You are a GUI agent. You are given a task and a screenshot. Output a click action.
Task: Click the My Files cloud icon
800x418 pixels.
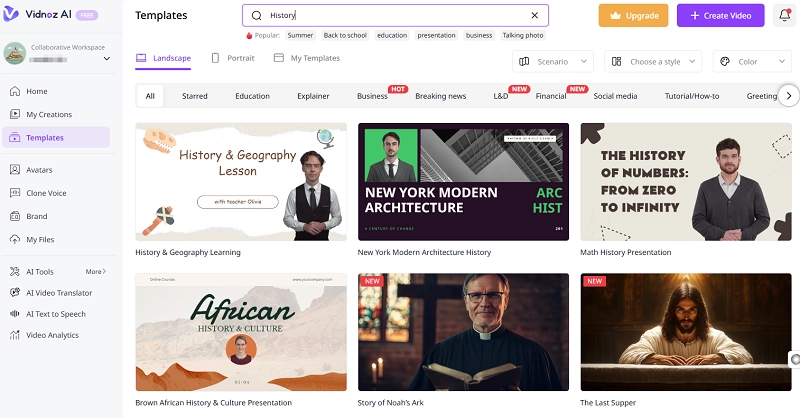click(15, 239)
